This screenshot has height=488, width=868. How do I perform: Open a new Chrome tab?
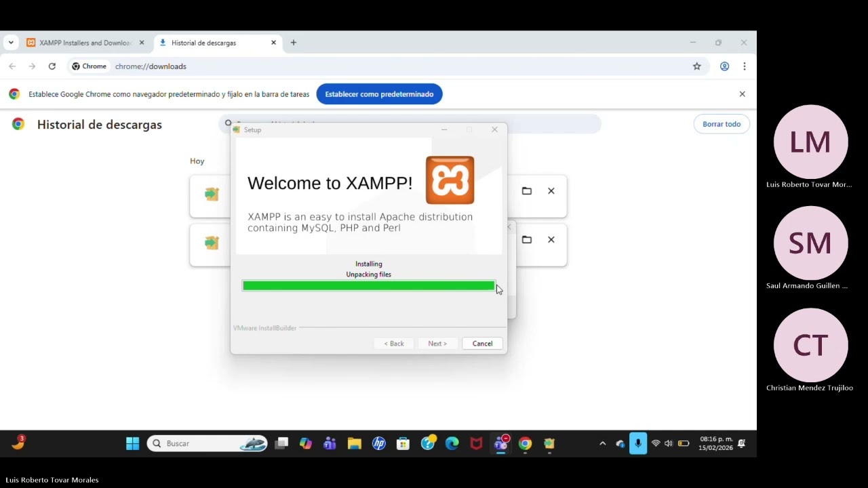(x=294, y=43)
